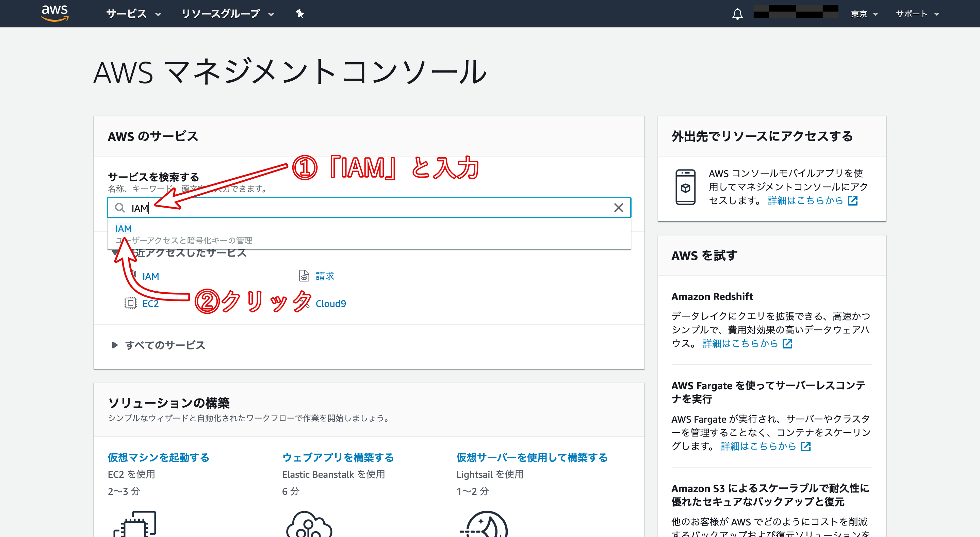The image size is (980, 537).
Task: Expand すべてのサービス
Action: [x=165, y=345]
